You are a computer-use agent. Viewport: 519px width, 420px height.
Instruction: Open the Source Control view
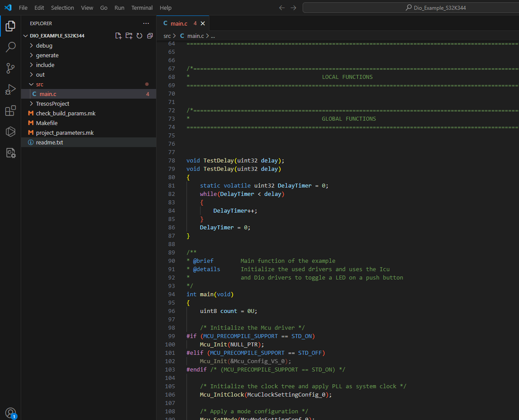(10, 68)
